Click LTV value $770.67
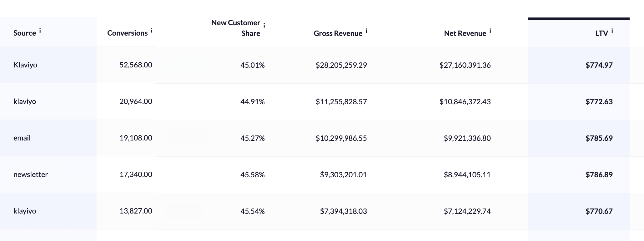Viewport: 644px width, 241px height. [599, 211]
